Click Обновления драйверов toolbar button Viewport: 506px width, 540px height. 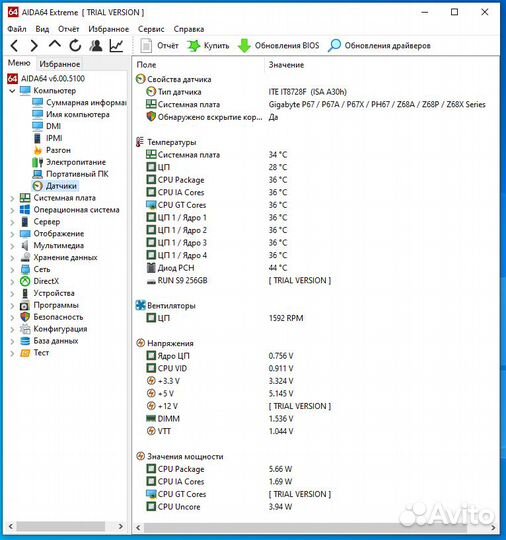[379, 45]
